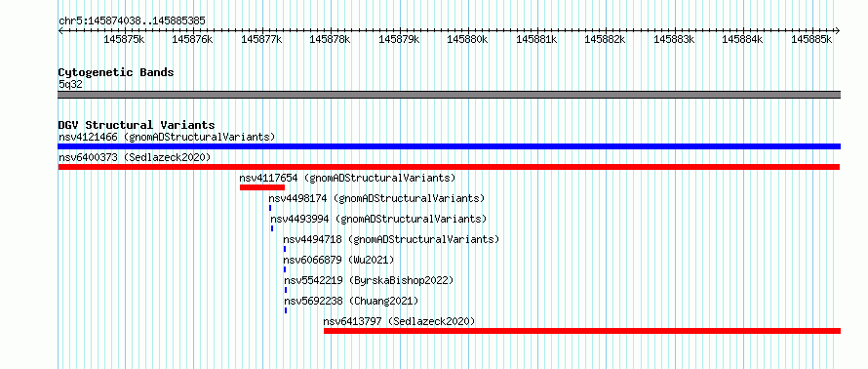Screen dimensions: 868x369
Task: Click the 145883k ruler label
Action: click(x=674, y=39)
